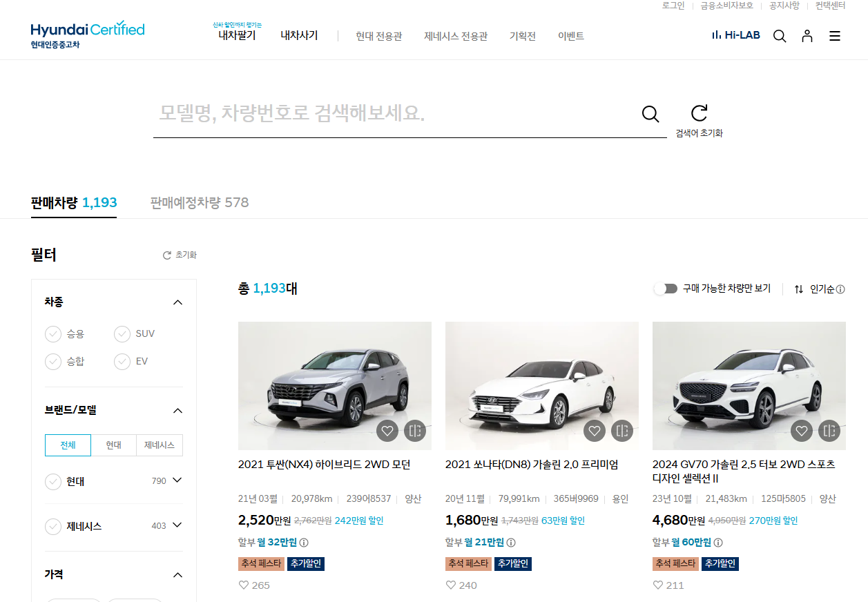Open the 기획전 menu

[x=523, y=36]
